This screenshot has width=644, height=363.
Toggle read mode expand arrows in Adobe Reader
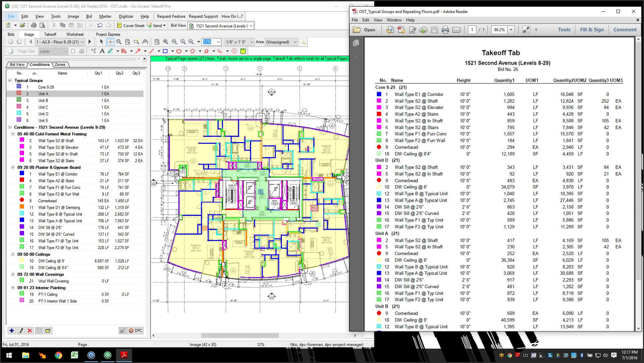(x=526, y=30)
